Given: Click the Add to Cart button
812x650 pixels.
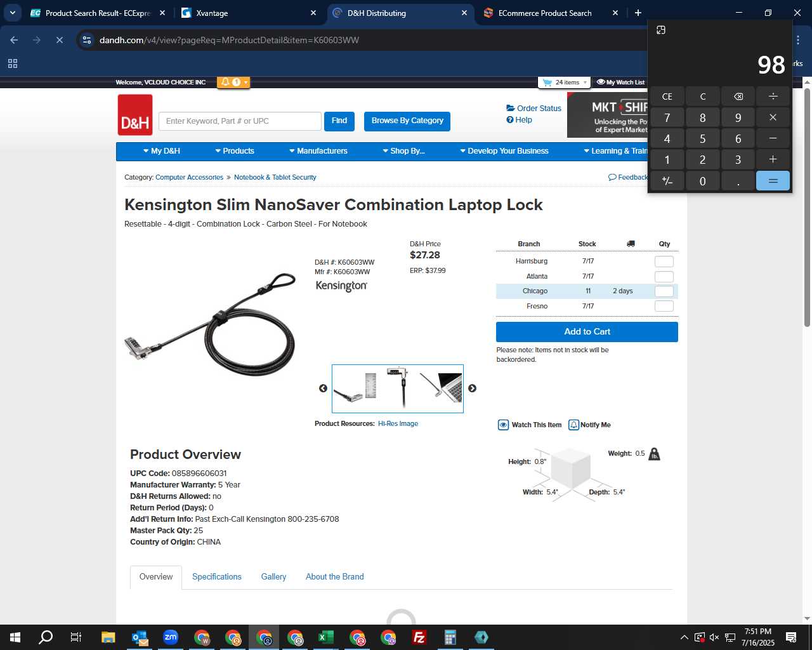Looking at the screenshot, I should [587, 332].
